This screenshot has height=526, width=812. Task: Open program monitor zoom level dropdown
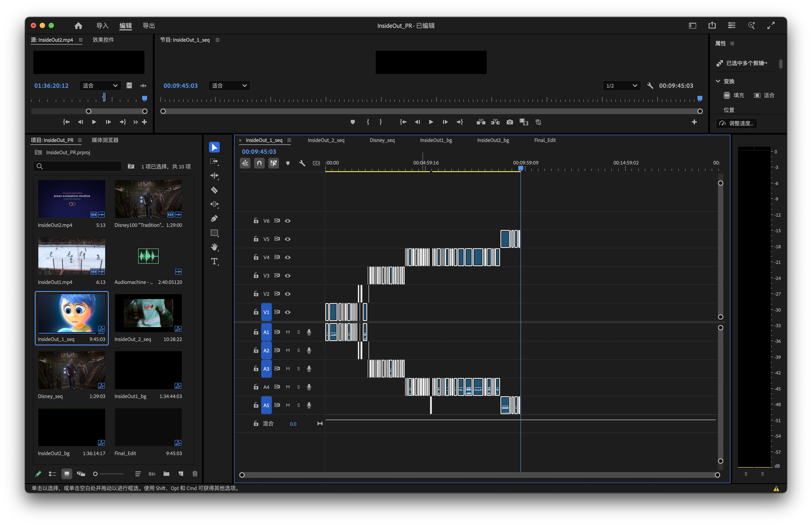click(229, 86)
